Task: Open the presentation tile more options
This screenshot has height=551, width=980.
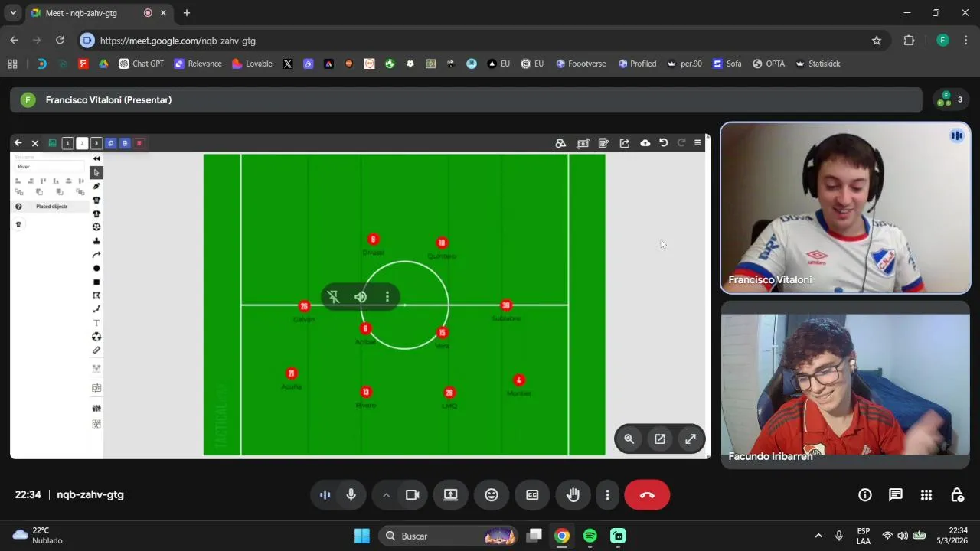Action: 387,297
